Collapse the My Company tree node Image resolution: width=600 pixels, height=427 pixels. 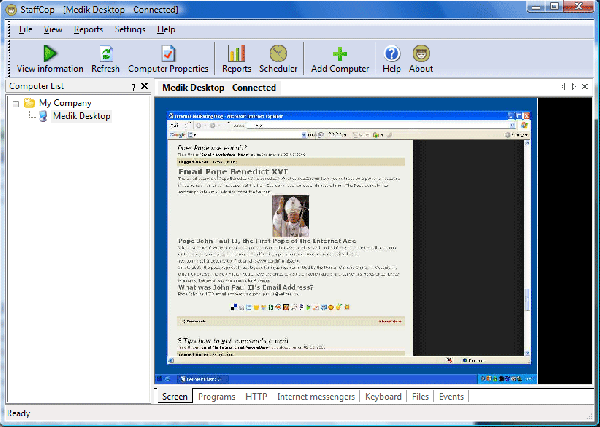[15, 103]
